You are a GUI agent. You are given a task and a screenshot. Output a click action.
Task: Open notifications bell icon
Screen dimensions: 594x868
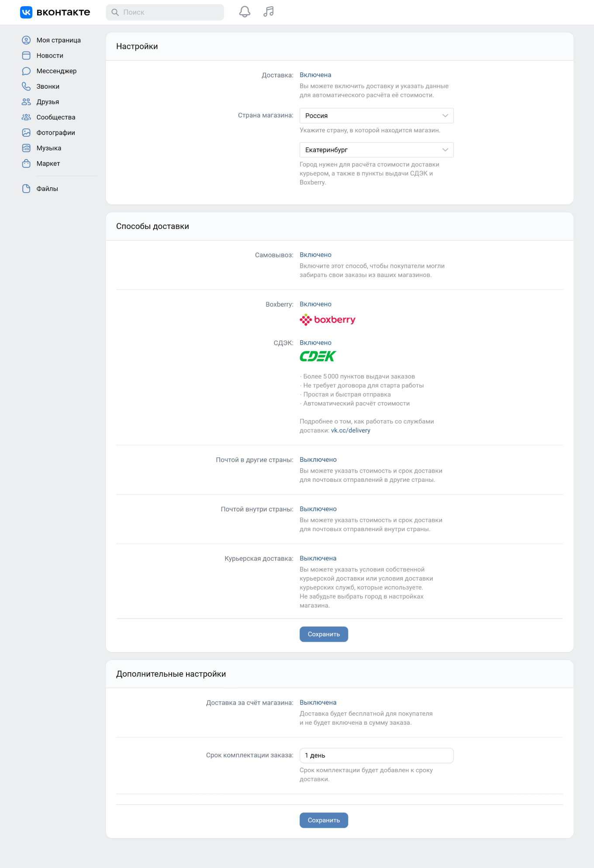[245, 12]
